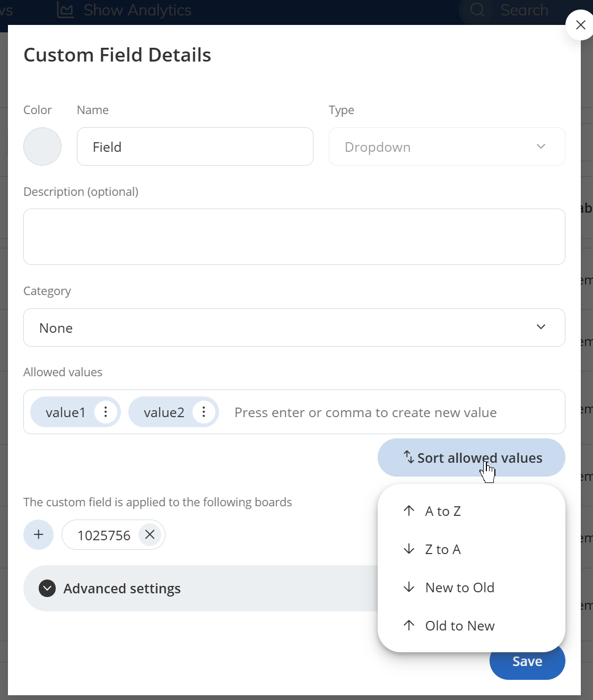Viewport: 593px width, 700px height.
Task: Save the custom field
Action: click(527, 661)
